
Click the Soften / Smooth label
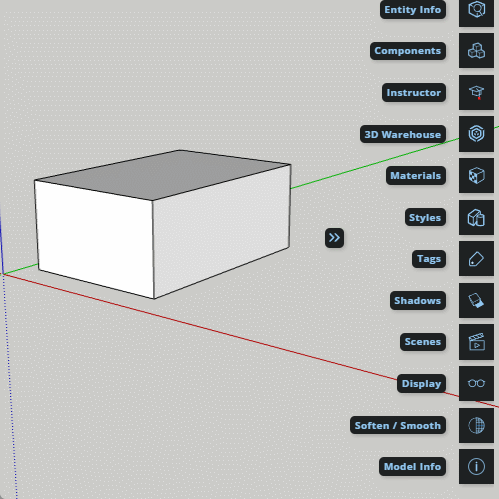[398, 425]
